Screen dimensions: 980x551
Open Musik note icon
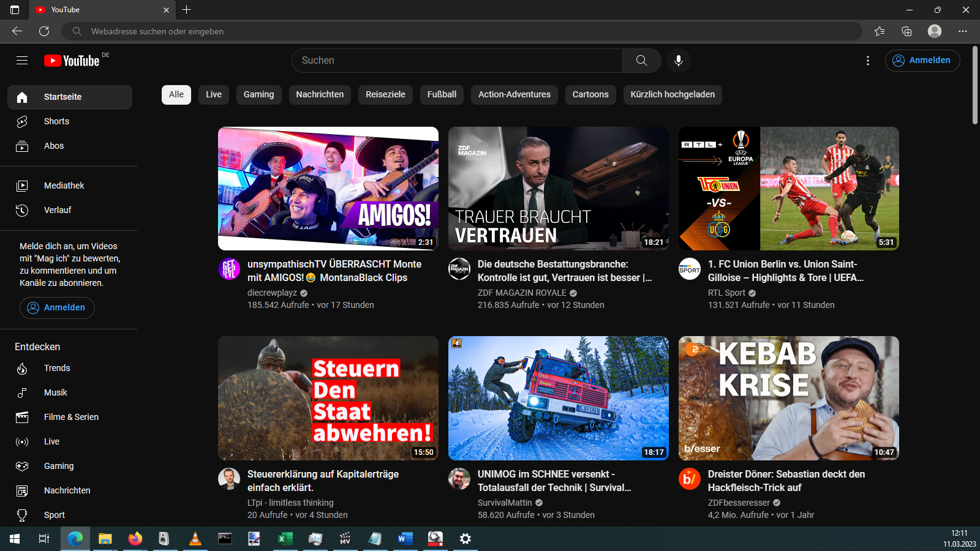(x=22, y=392)
